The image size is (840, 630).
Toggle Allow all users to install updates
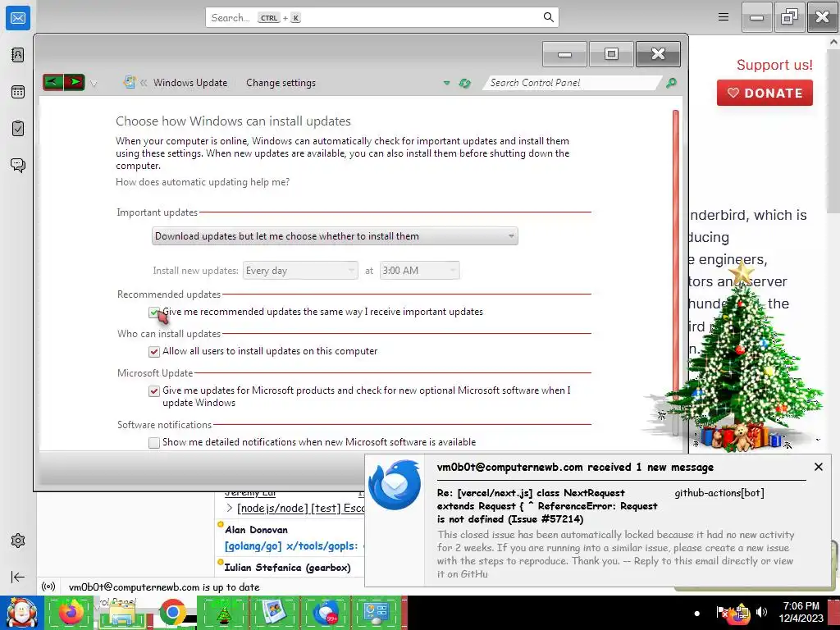tap(153, 351)
